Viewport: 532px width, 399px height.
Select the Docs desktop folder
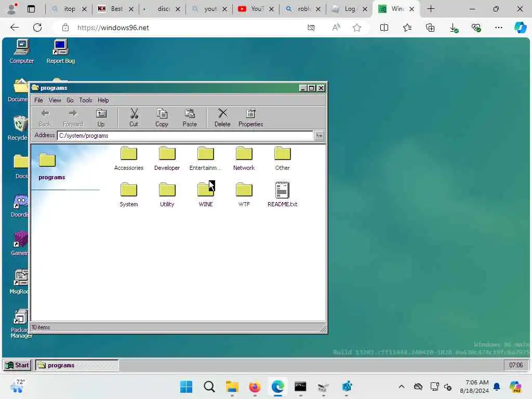click(21, 166)
